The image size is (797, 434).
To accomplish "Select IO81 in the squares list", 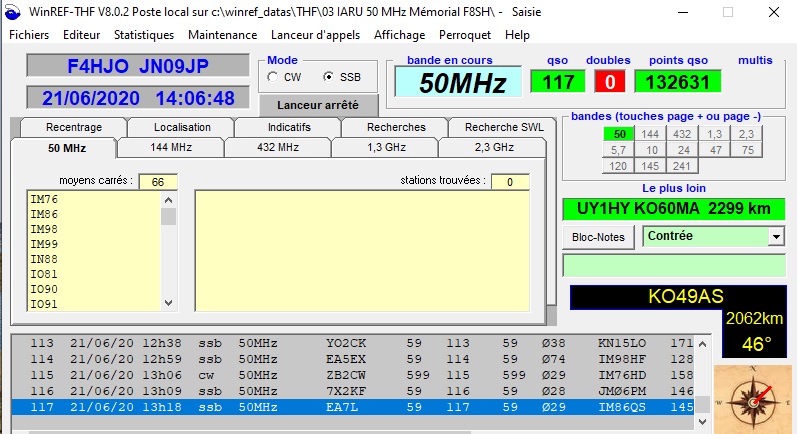I will click(94, 274).
